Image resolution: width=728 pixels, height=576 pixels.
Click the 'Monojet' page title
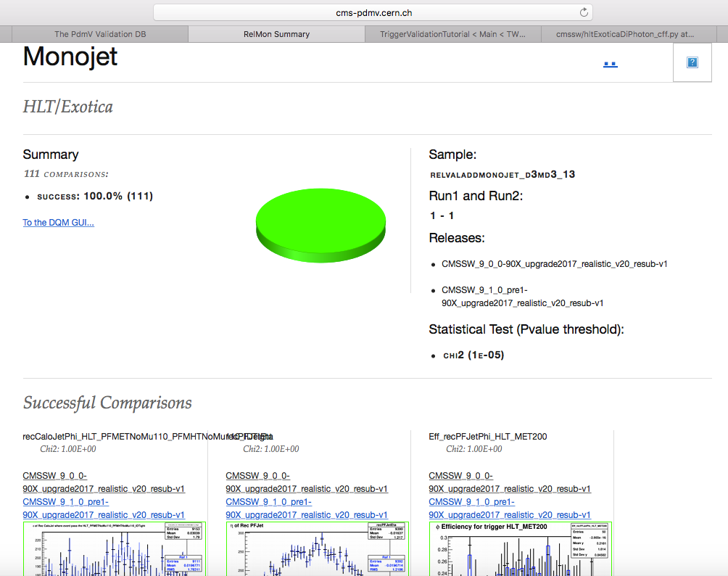[70, 57]
